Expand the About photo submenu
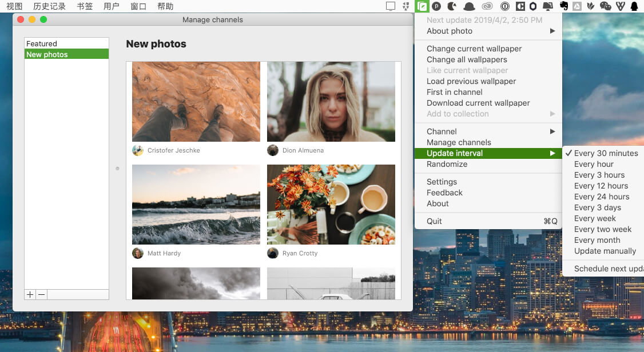Screen dimensions: 644x352 pyautogui.click(x=488, y=31)
